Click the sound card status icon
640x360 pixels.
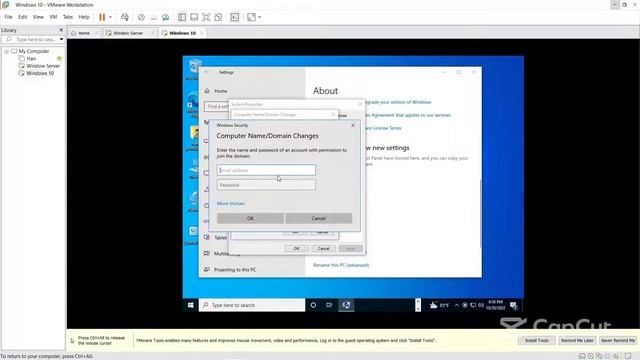pyautogui.click(x=616, y=356)
